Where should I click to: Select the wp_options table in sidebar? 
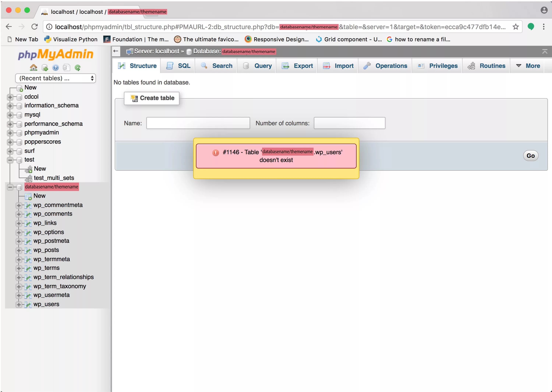pos(49,232)
